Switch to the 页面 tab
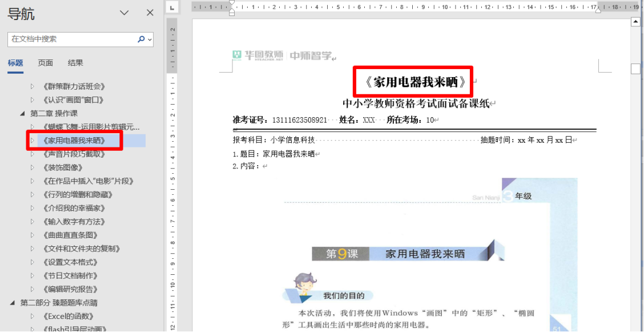 click(x=45, y=63)
